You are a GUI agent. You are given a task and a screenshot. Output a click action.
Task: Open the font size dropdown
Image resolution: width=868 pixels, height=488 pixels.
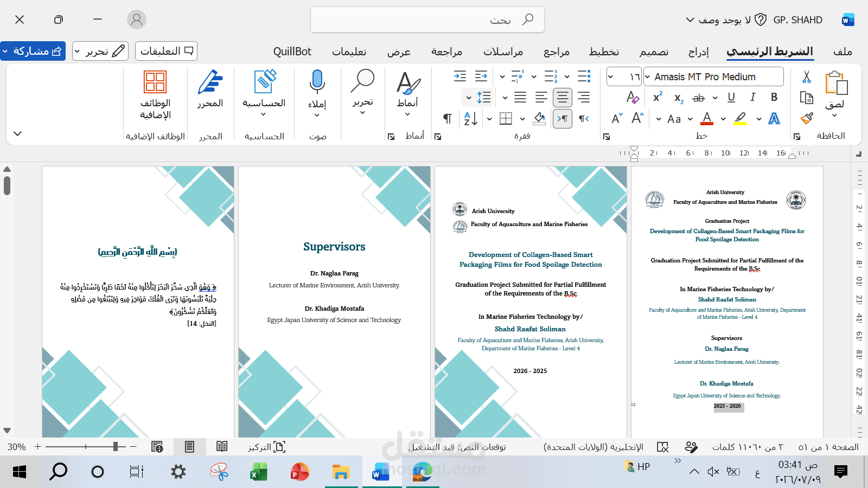click(610, 76)
